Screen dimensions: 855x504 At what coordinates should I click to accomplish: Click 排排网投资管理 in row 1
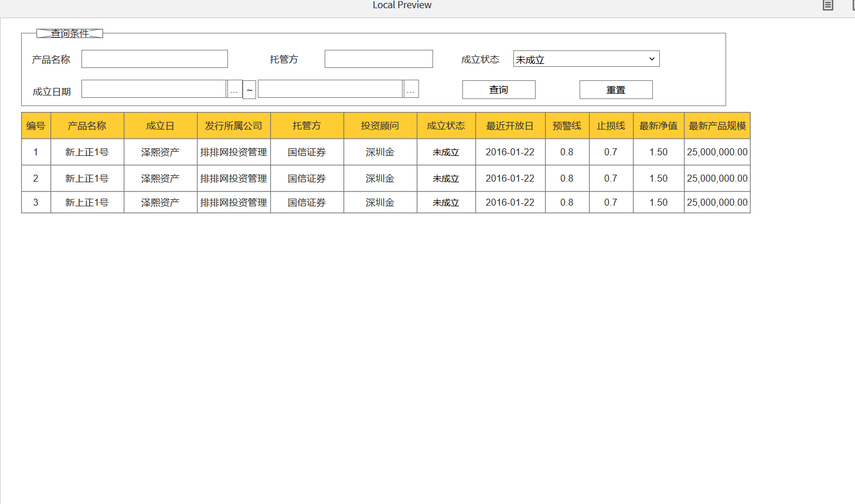click(x=234, y=152)
